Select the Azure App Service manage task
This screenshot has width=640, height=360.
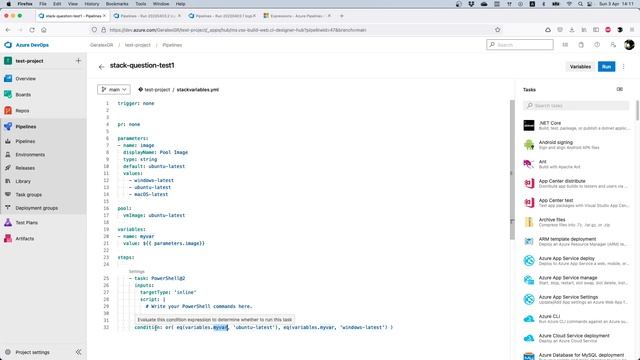(576, 280)
